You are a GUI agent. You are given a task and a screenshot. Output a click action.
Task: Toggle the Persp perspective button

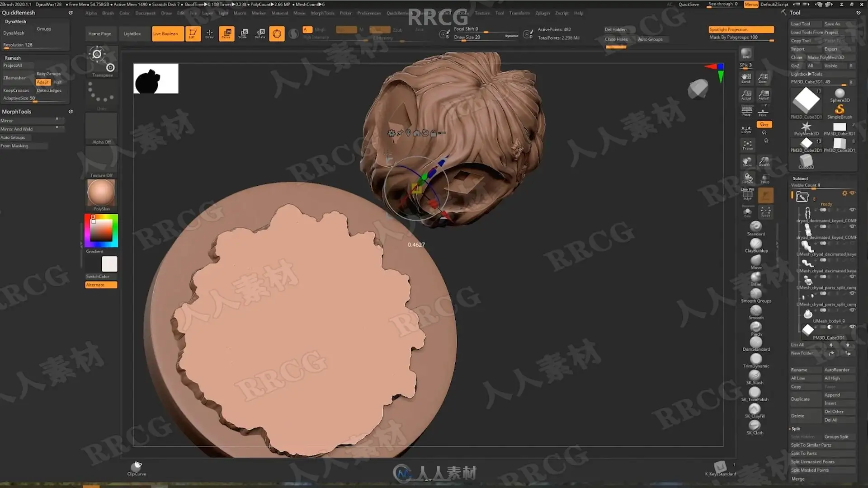(746, 111)
